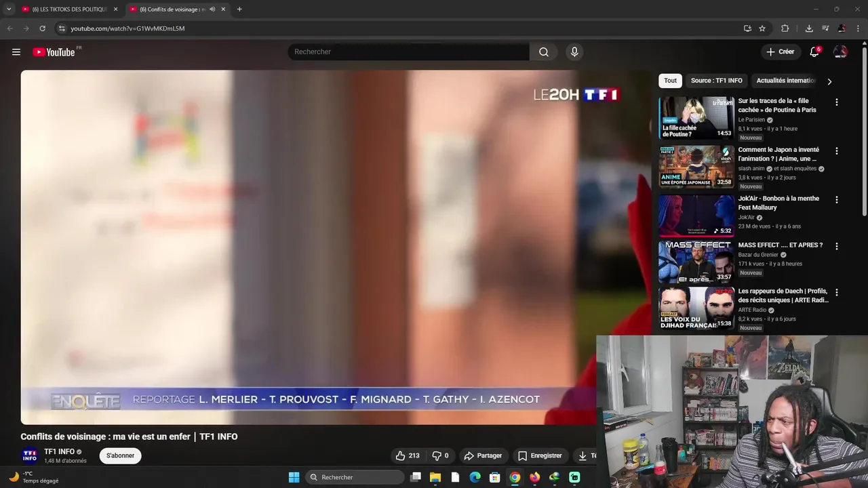Image resolution: width=868 pixels, height=488 pixels.
Task: Open Chrome downloads icon
Action: point(809,28)
